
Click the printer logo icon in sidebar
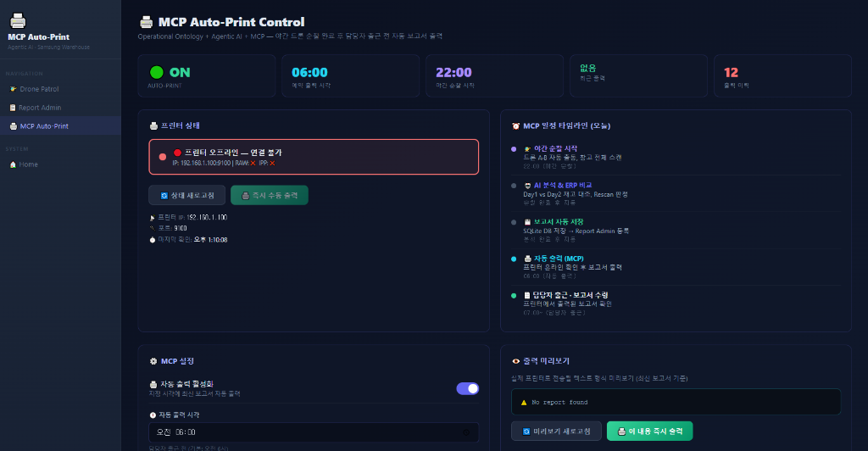coord(18,21)
